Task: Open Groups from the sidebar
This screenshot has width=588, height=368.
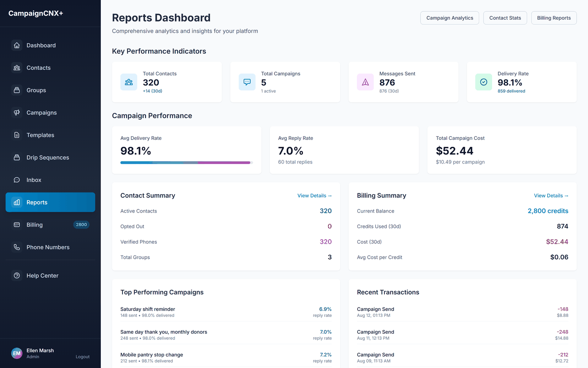Action: click(x=50, y=90)
